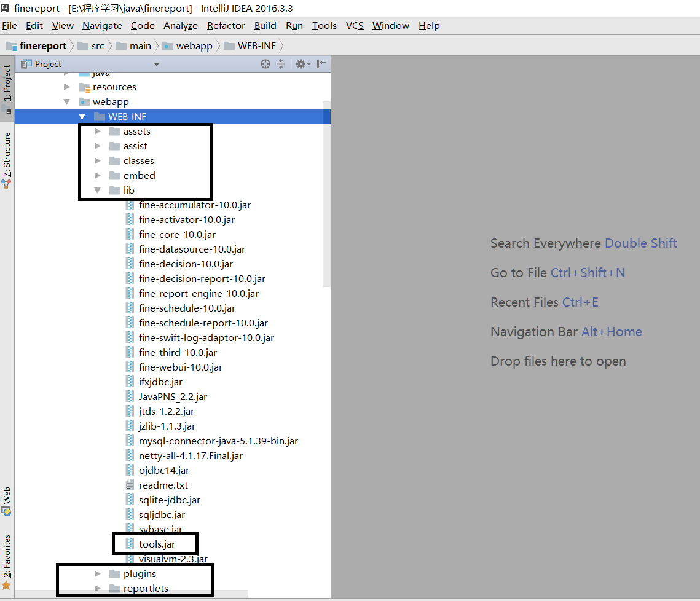Image resolution: width=700 pixels, height=601 pixels.
Task: Select fine-webui-10.0.jar file
Action: tap(180, 367)
